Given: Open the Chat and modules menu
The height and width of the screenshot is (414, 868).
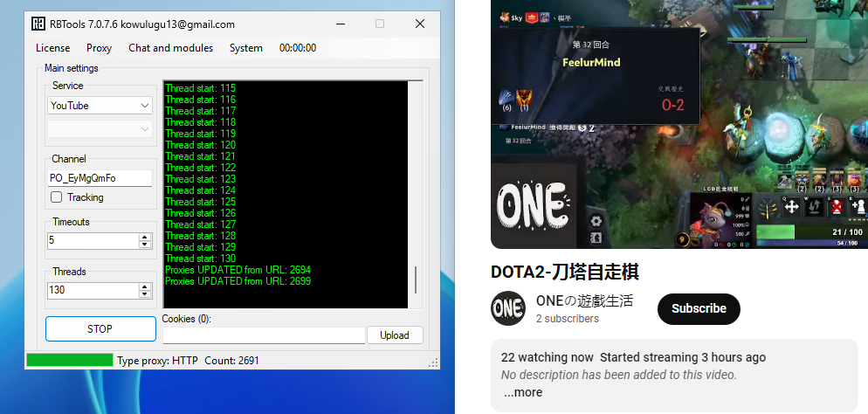Looking at the screenshot, I should (170, 48).
